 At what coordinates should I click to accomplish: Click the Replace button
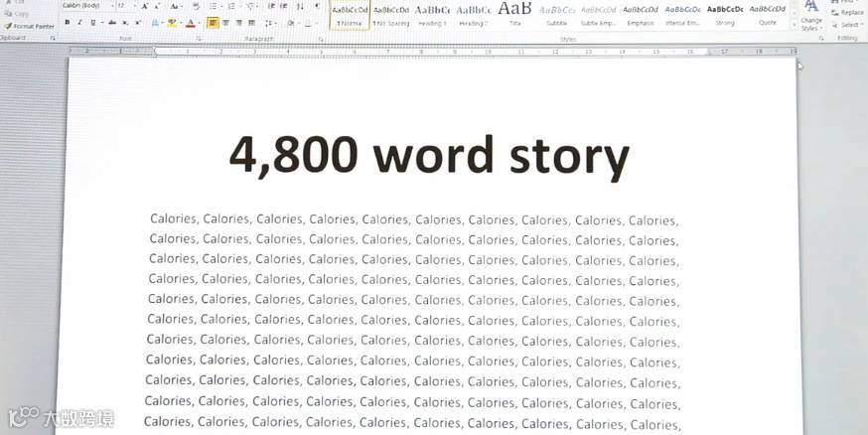pyautogui.click(x=847, y=12)
